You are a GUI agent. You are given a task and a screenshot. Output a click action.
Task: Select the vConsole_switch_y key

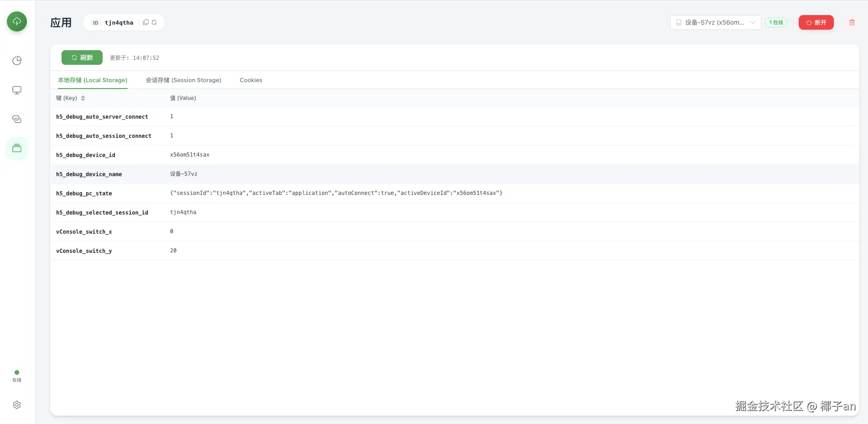(84, 251)
